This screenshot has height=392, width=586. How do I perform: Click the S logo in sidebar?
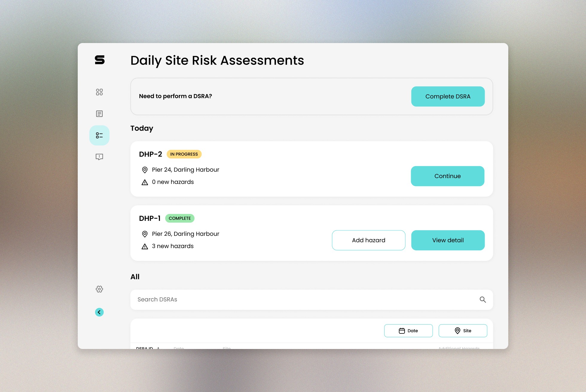click(100, 60)
